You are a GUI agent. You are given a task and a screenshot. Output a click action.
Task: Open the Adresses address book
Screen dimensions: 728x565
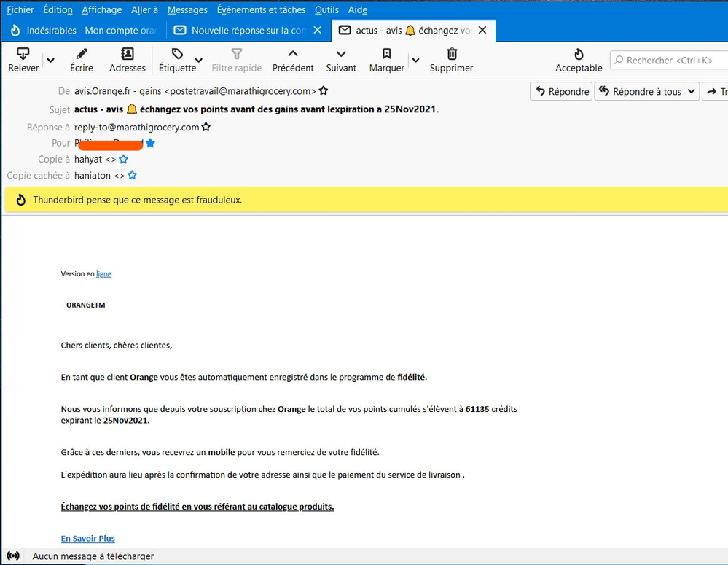click(x=128, y=54)
